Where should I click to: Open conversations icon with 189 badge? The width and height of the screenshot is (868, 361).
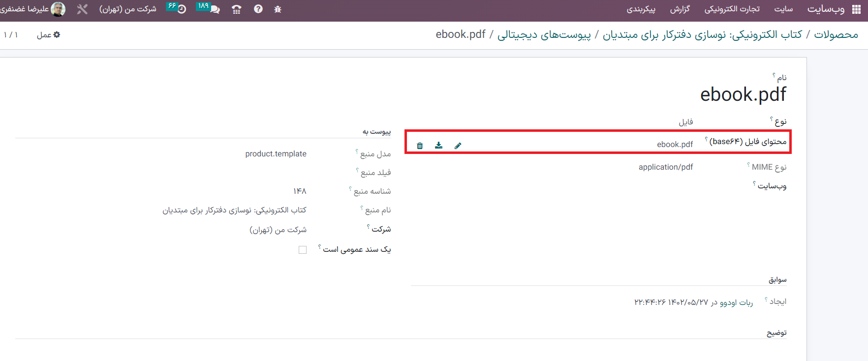(210, 9)
